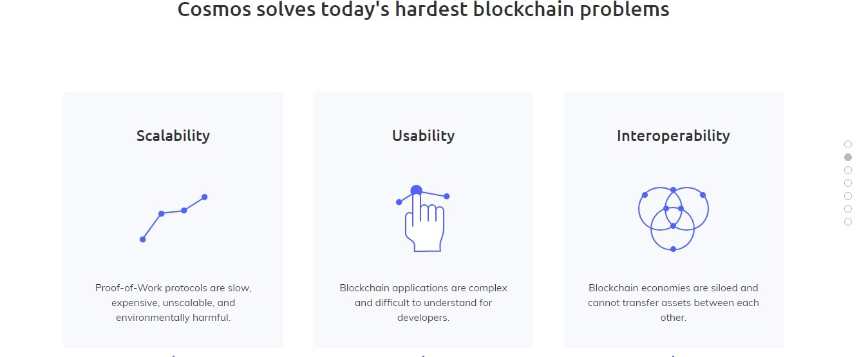868x357 pixels.
Task: Jump to fifth section navigation dot
Action: pyautogui.click(x=847, y=196)
